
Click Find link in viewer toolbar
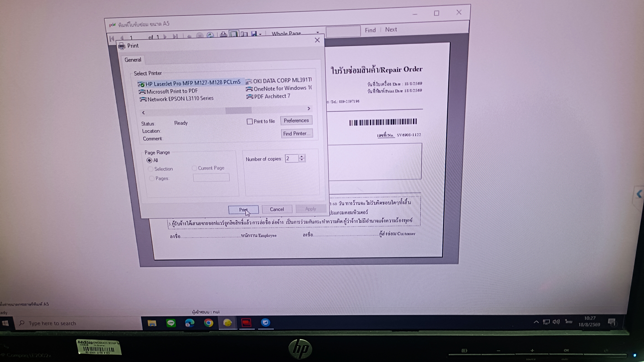(x=370, y=30)
